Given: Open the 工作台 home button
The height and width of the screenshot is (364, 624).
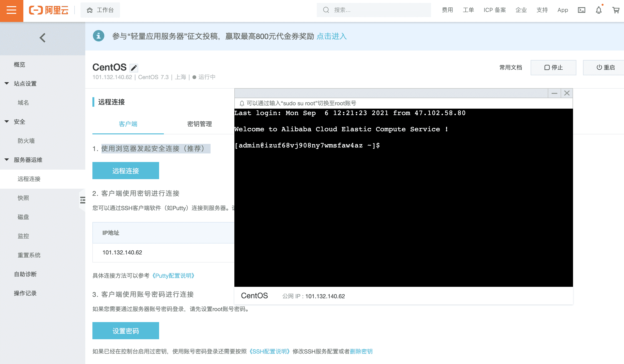Looking at the screenshot, I should pos(100,10).
